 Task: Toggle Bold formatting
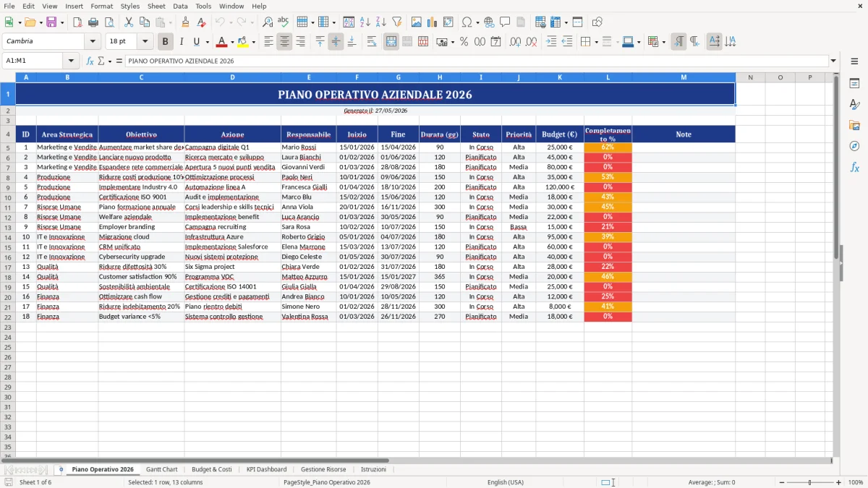point(165,42)
